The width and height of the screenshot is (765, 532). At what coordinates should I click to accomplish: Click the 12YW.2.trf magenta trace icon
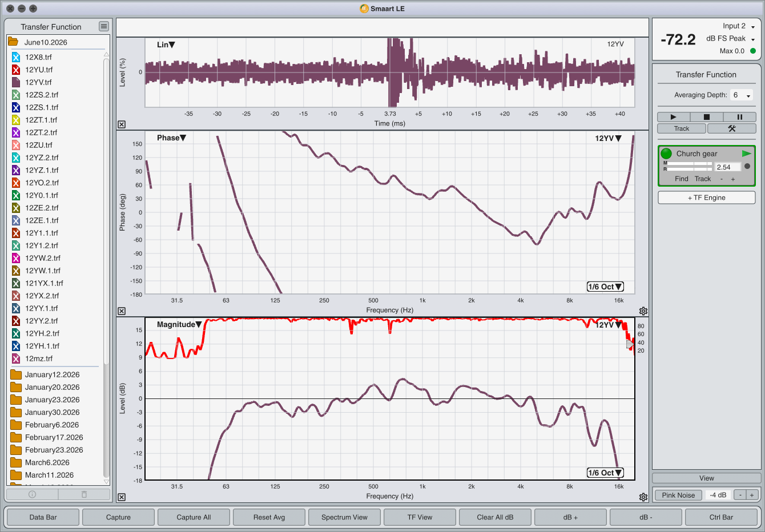16,258
